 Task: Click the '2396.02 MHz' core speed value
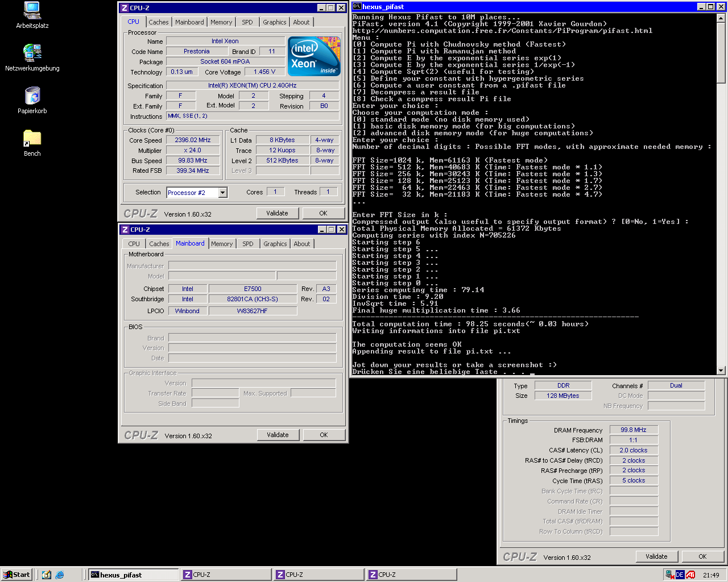pos(193,140)
